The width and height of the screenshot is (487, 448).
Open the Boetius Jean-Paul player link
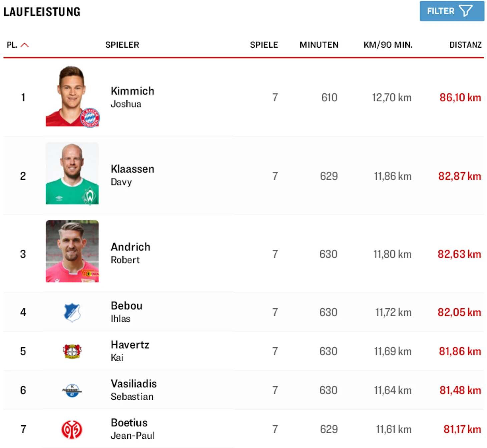[132, 429]
